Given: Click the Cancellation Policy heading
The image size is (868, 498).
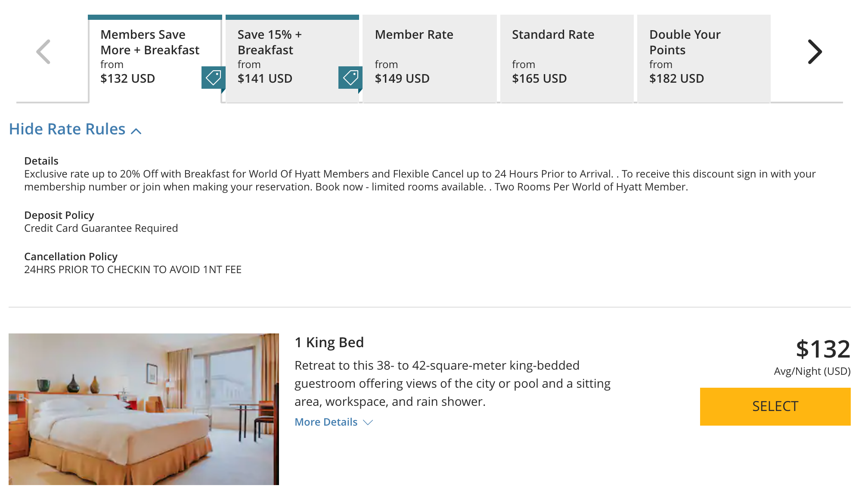Looking at the screenshot, I should [x=71, y=257].
